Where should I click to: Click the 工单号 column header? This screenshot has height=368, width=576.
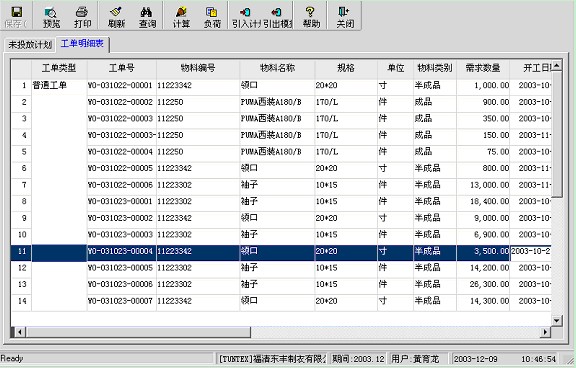point(122,68)
